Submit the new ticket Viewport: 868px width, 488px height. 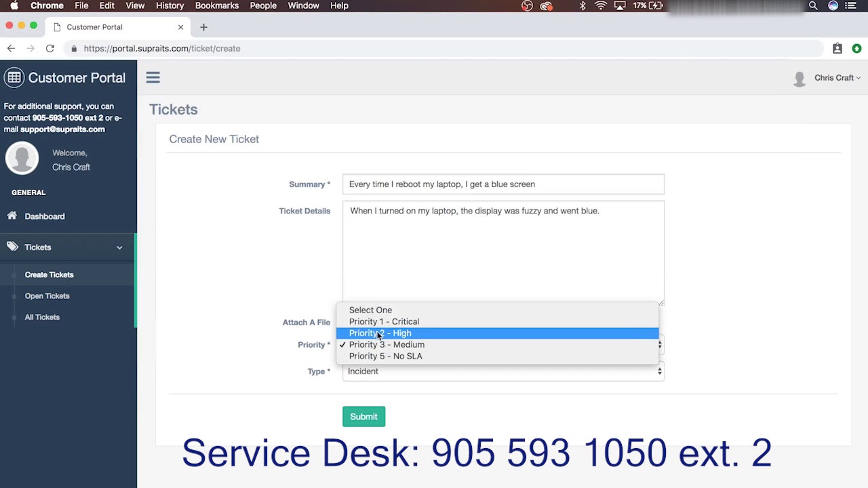coord(363,416)
